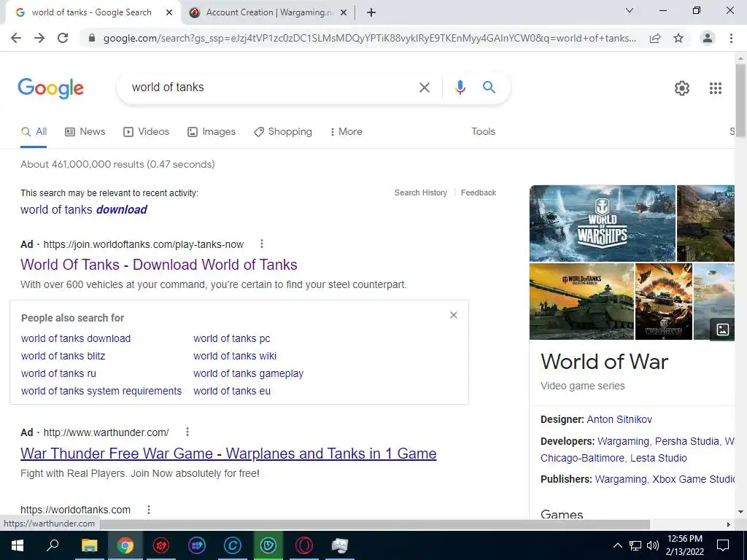Switch to Shopping results
The image size is (747, 560).
pyautogui.click(x=283, y=132)
